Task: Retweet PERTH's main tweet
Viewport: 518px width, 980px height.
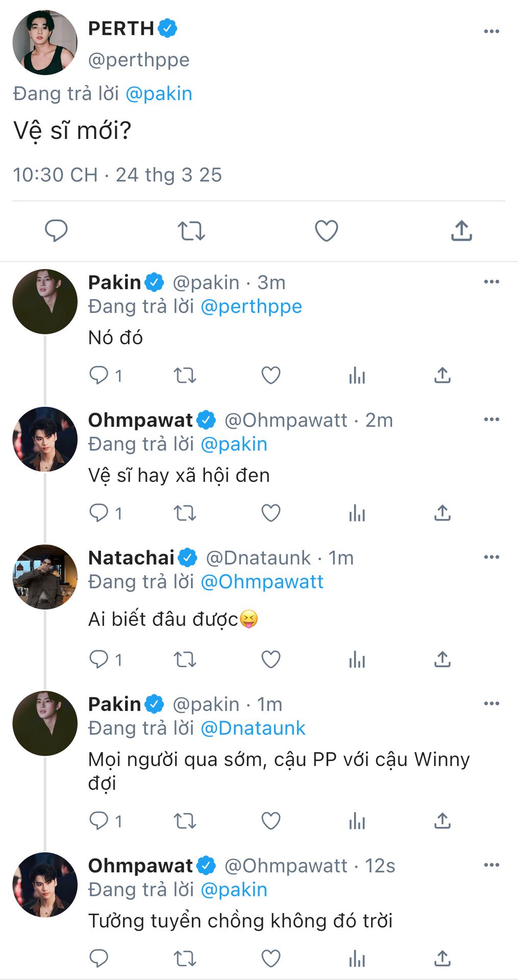Action: click(191, 231)
